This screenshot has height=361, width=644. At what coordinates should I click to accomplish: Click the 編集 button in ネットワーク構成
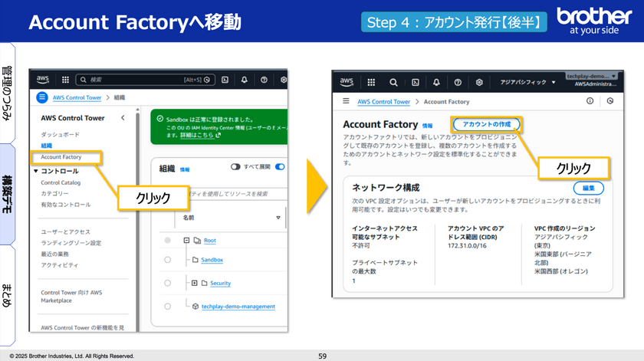pyautogui.click(x=588, y=188)
